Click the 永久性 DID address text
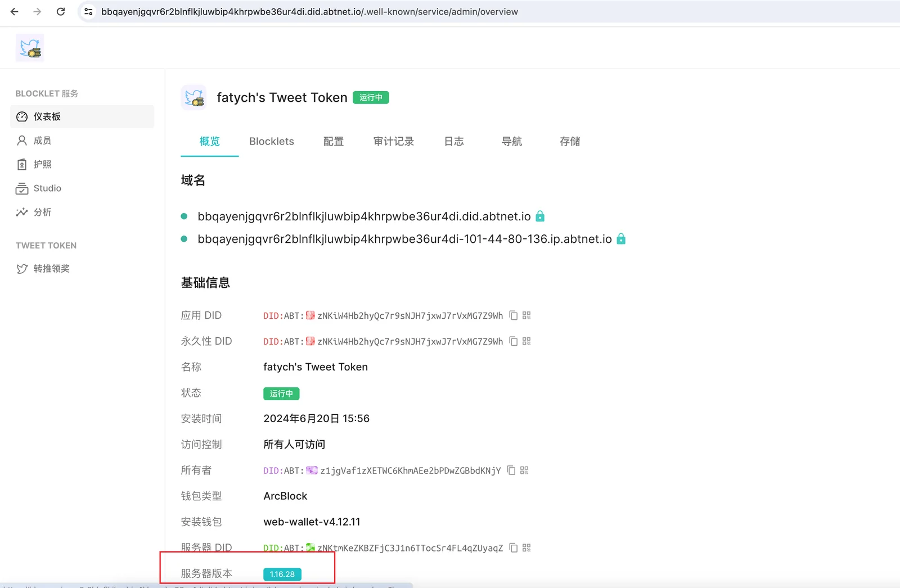Image resolution: width=900 pixels, height=588 pixels. click(410, 342)
